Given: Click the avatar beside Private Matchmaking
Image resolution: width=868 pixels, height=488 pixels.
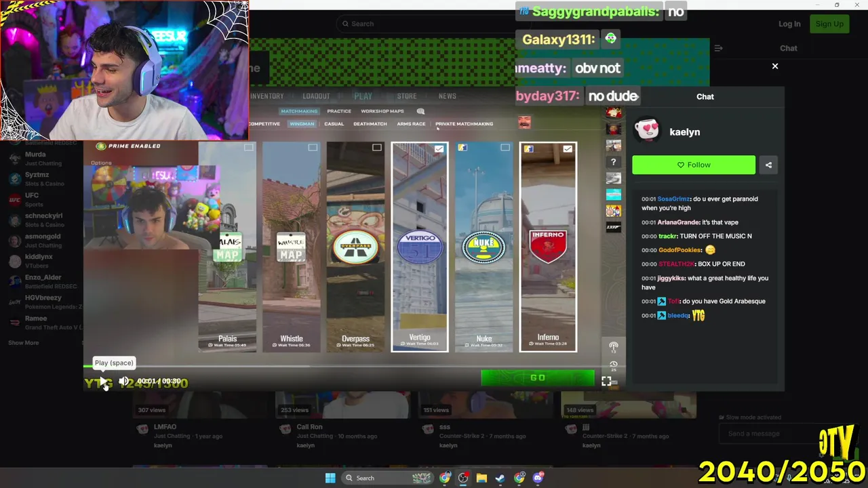Looking at the screenshot, I should pos(524,122).
